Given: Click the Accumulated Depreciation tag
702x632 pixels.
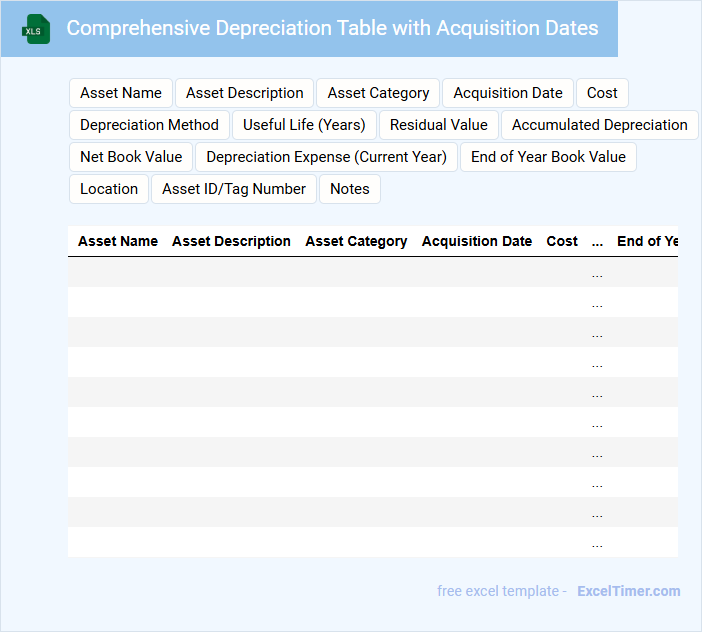Looking at the screenshot, I should (x=599, y=125).
